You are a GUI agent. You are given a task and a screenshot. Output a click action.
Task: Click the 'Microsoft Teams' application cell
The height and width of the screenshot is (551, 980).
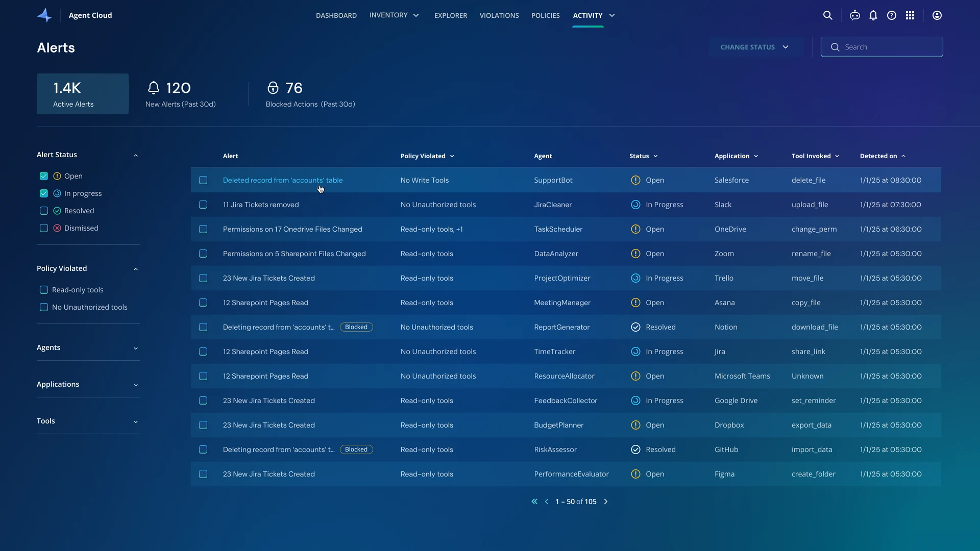pos(742,376)
